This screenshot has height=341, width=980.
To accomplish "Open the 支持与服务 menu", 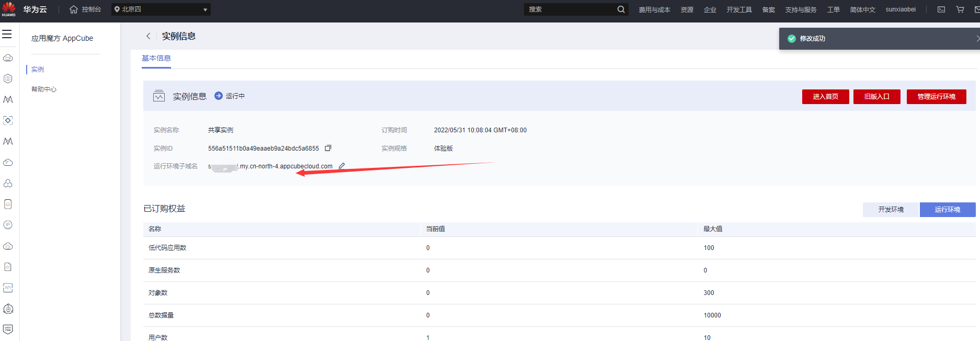I will [x=801, y=9].
